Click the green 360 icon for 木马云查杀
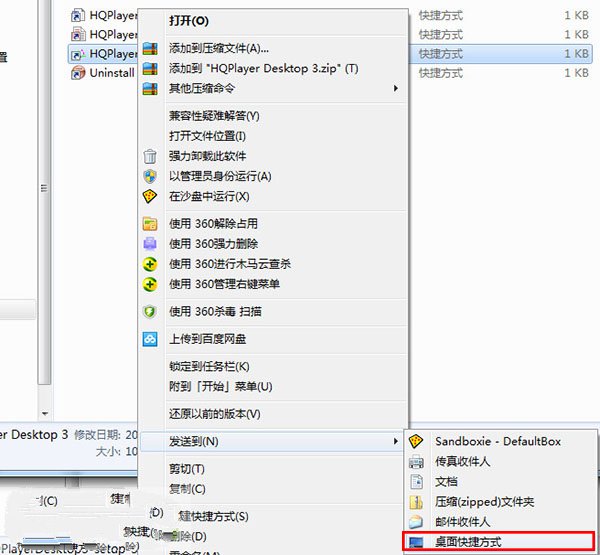The image size is (600, 555). point(150,264)
